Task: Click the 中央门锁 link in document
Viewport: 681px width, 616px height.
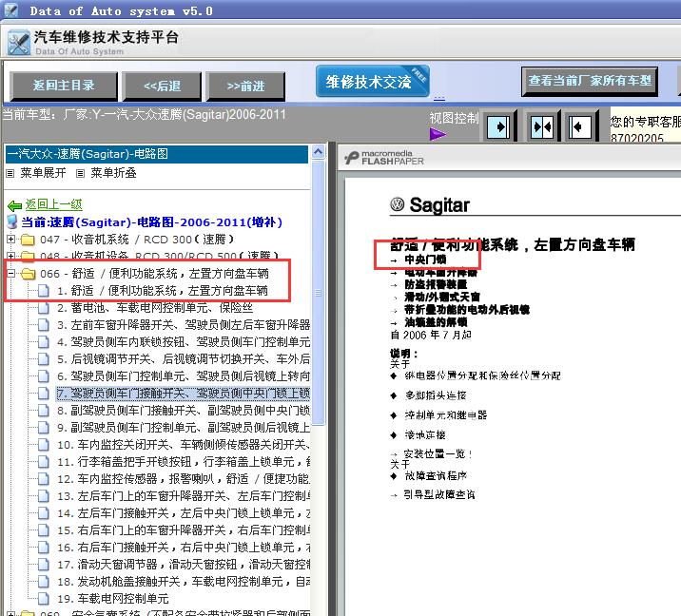Action: (x=425, y=260)
